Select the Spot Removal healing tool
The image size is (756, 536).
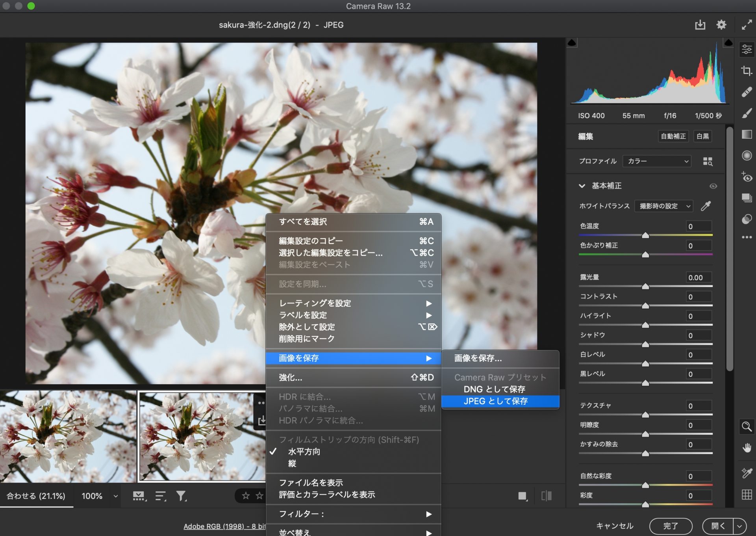[747, 92]
